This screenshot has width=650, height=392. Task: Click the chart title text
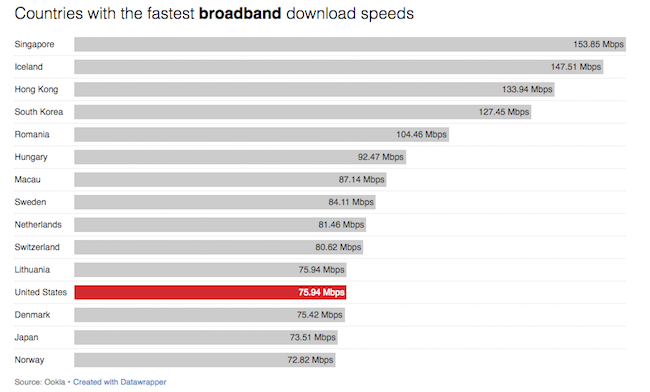coord(214,14)
